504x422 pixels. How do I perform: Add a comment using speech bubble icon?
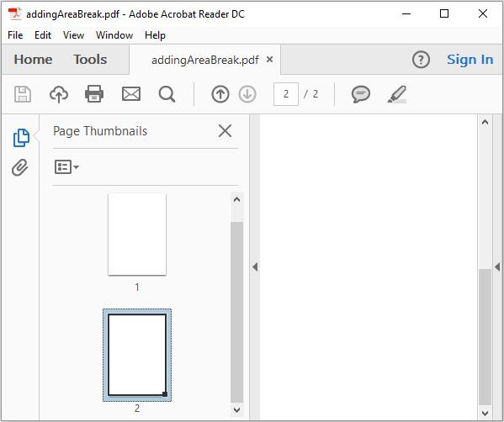tap(361, 94)
